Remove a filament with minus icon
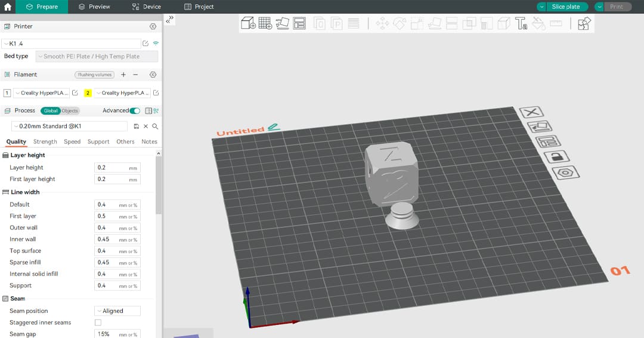The height and width of the screenshot is (338, 644). tap(135, 75)
